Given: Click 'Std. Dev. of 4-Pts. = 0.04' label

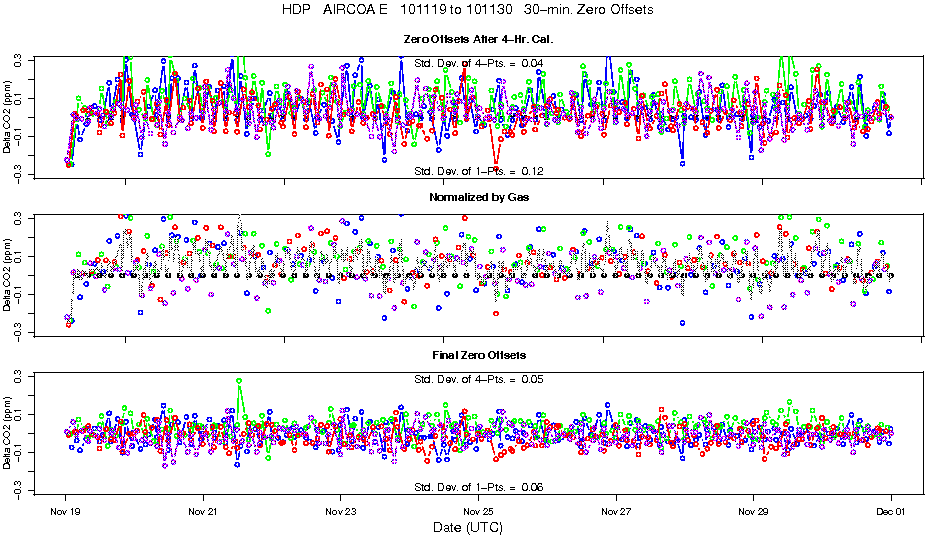Looking at the screenshot, I should coord(479,63).
